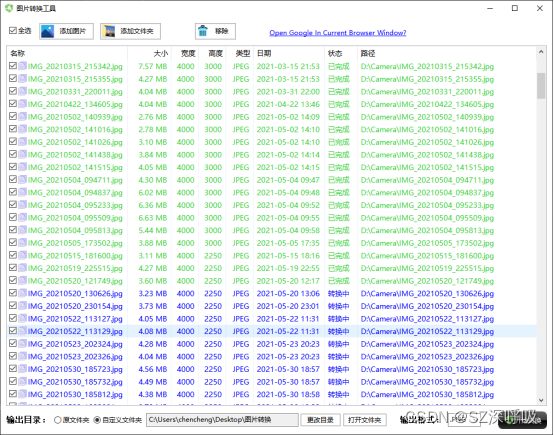This screenshot has width=554, height=435.
Task: Select the 自定义文件夹 radio option
Action: pos(97,420)
